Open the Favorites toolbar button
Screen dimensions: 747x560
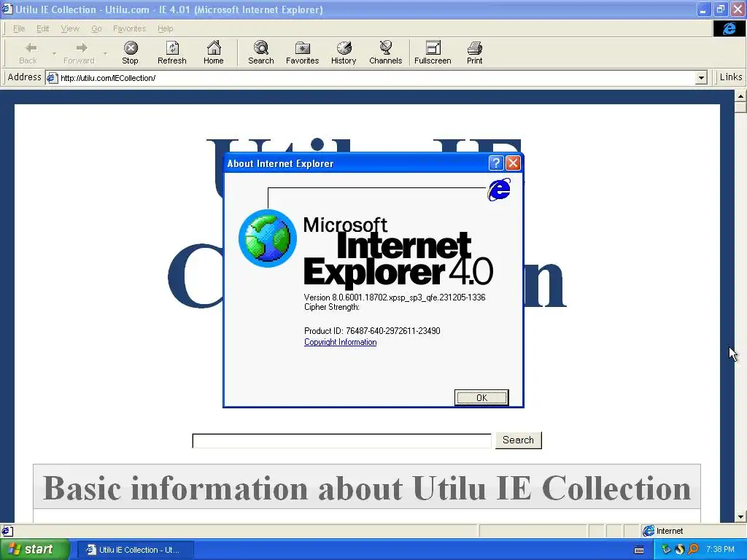click(x=302, y=52)
